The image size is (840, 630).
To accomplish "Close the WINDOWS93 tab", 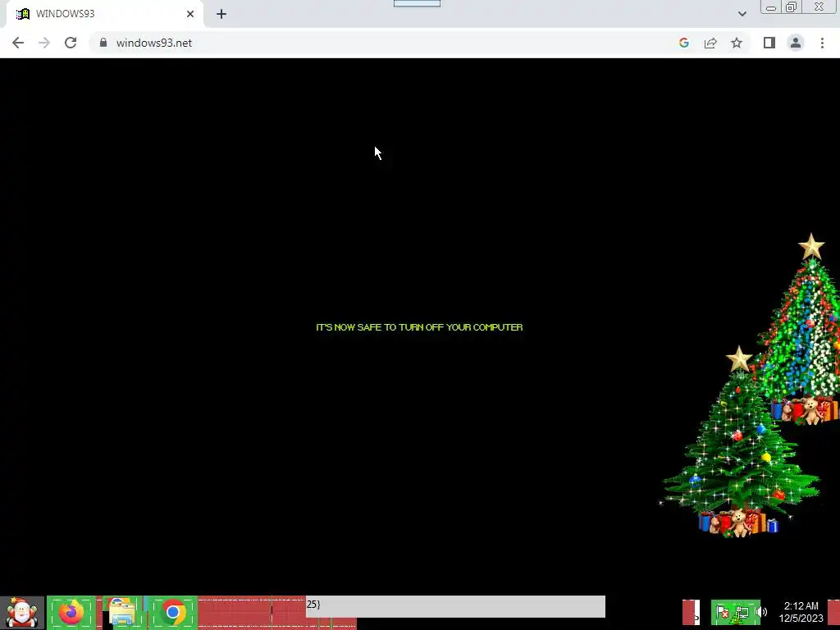I will coord(190,14).
